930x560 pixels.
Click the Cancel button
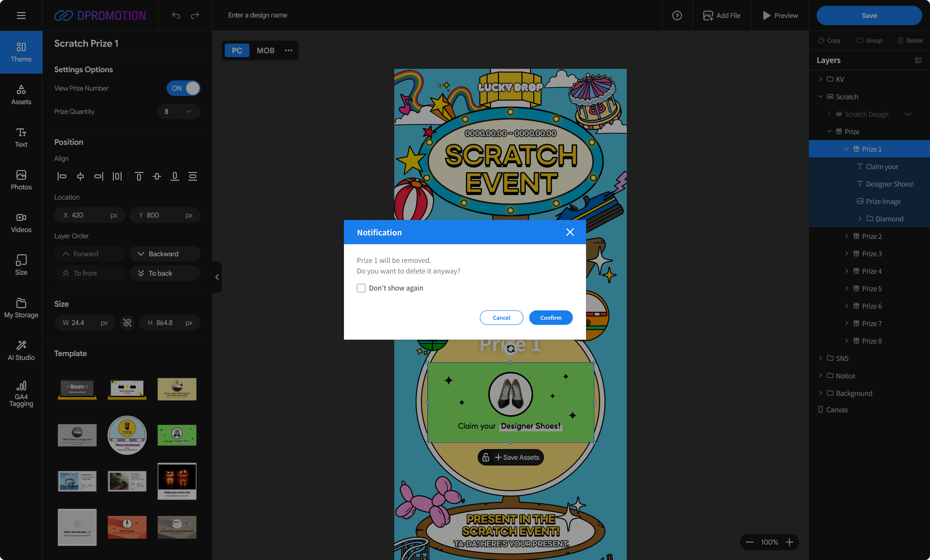click(501, 318)
